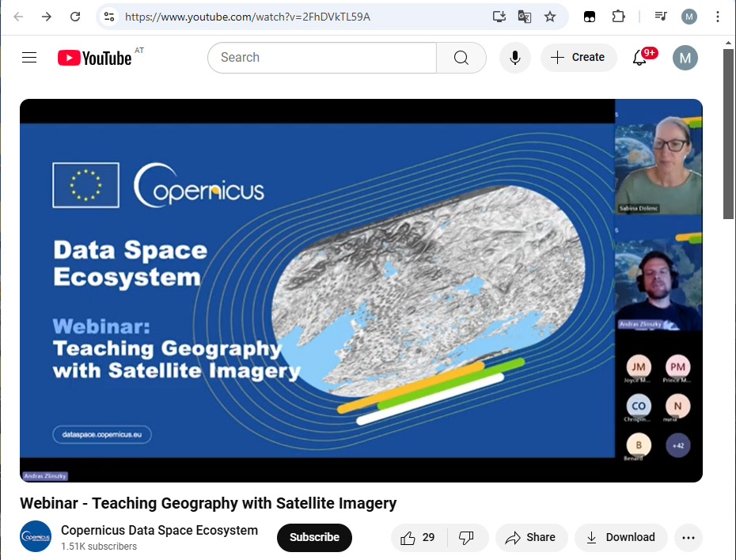736x560 pixels.
Task: Open the Chrome three-dot browser menu
Action: pos(717,17)
